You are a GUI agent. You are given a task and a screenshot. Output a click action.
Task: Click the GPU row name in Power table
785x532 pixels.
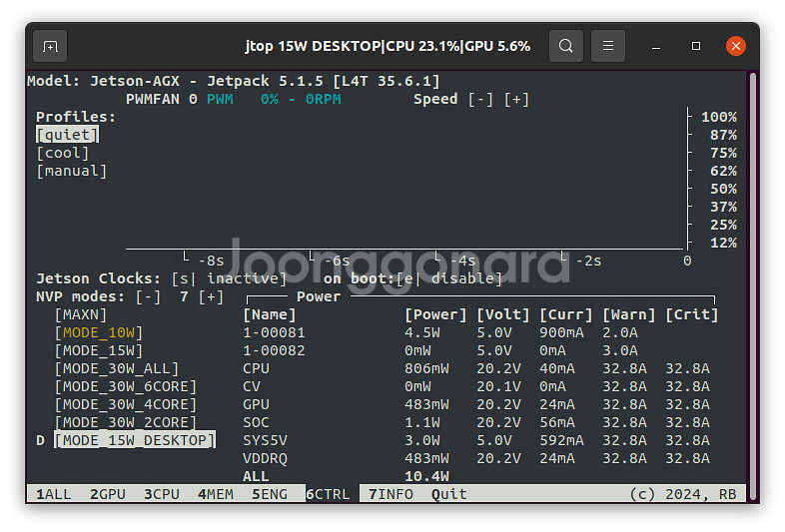tap(256, 404)
